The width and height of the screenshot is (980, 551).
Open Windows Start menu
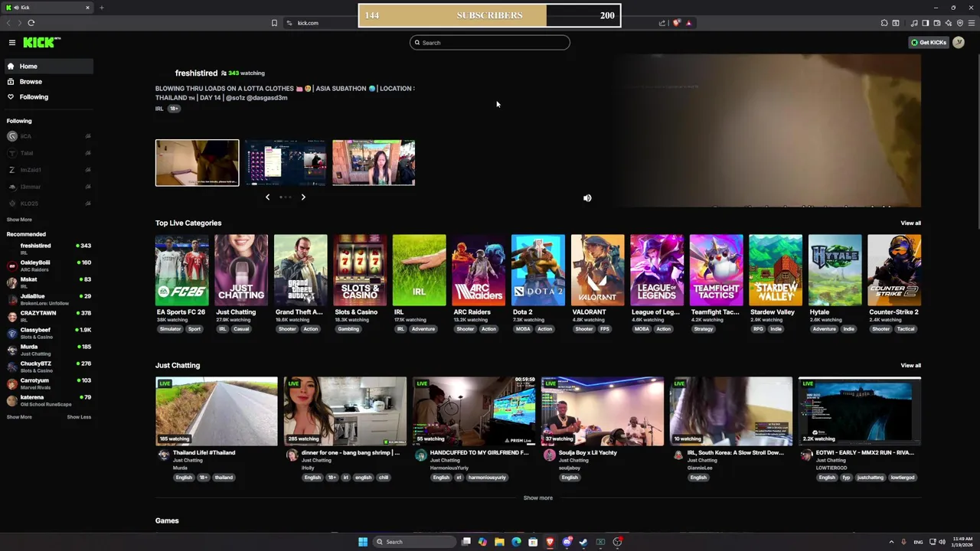click(363, 542)
